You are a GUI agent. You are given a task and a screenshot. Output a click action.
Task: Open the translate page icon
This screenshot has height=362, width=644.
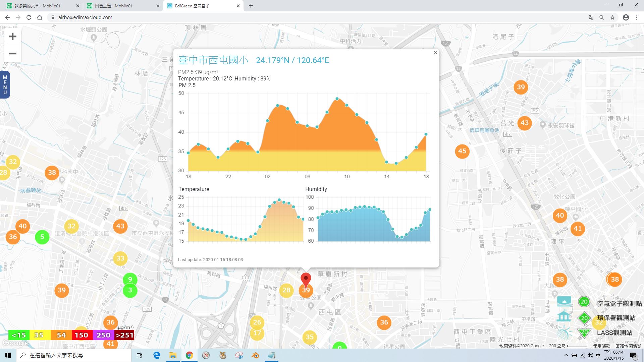[x=591, y=17]
